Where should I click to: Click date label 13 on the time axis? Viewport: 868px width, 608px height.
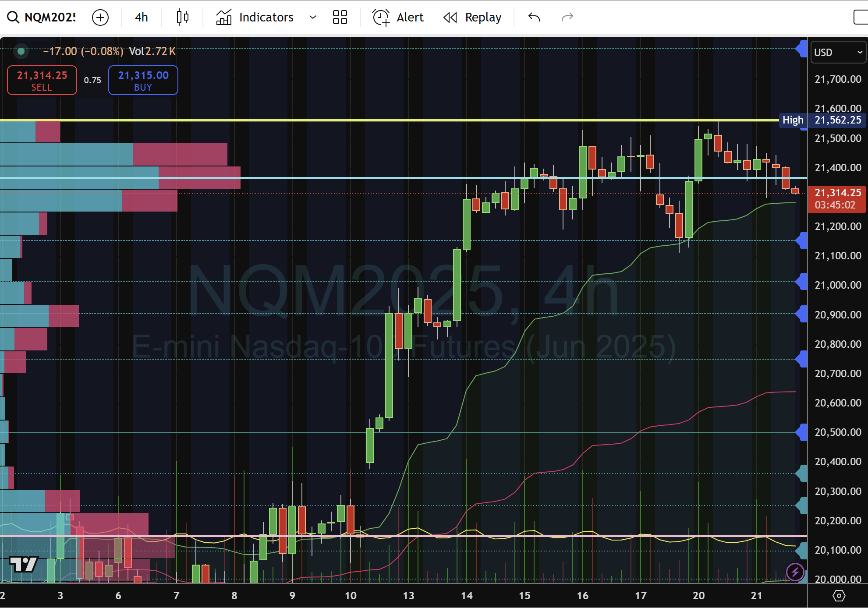point(408,596)
